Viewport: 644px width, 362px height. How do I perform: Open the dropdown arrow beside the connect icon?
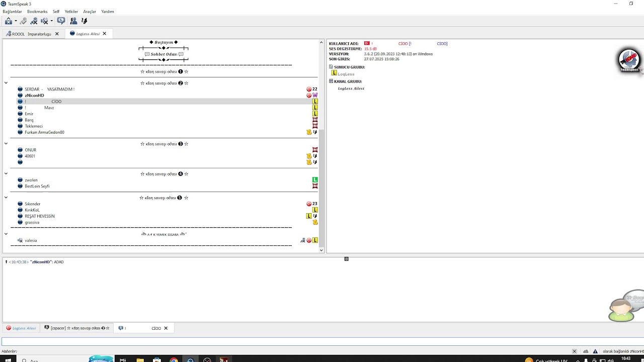click(16, 21)
